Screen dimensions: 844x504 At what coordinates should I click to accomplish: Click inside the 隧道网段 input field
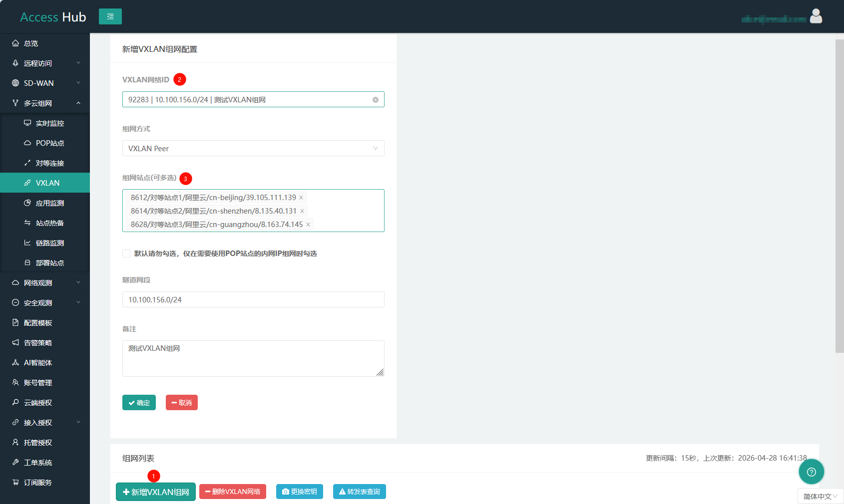coord(253,299)
